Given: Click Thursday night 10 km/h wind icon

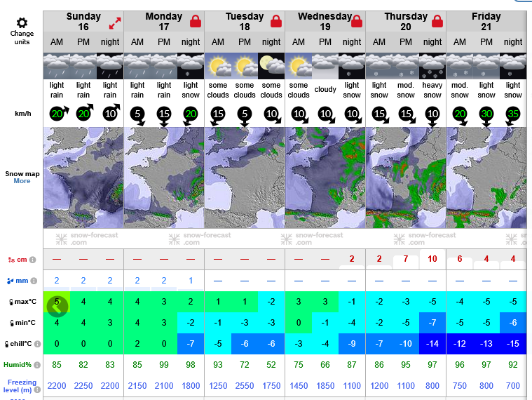Looking at the screenshot, I should pos(432,116).
